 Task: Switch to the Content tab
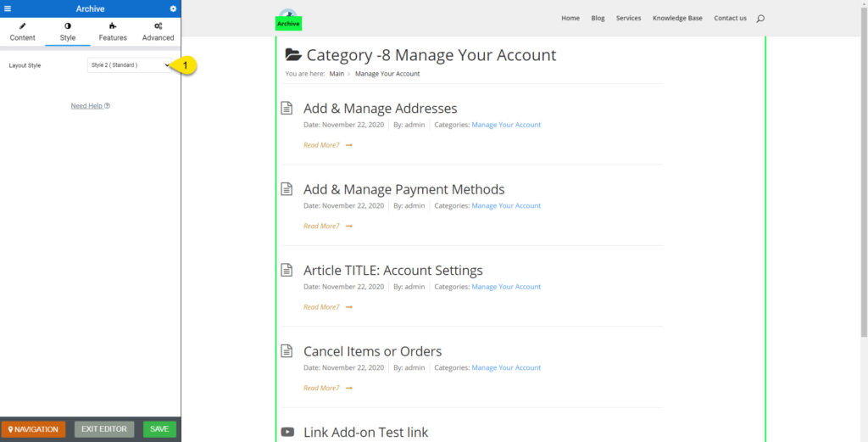(23, 32)
